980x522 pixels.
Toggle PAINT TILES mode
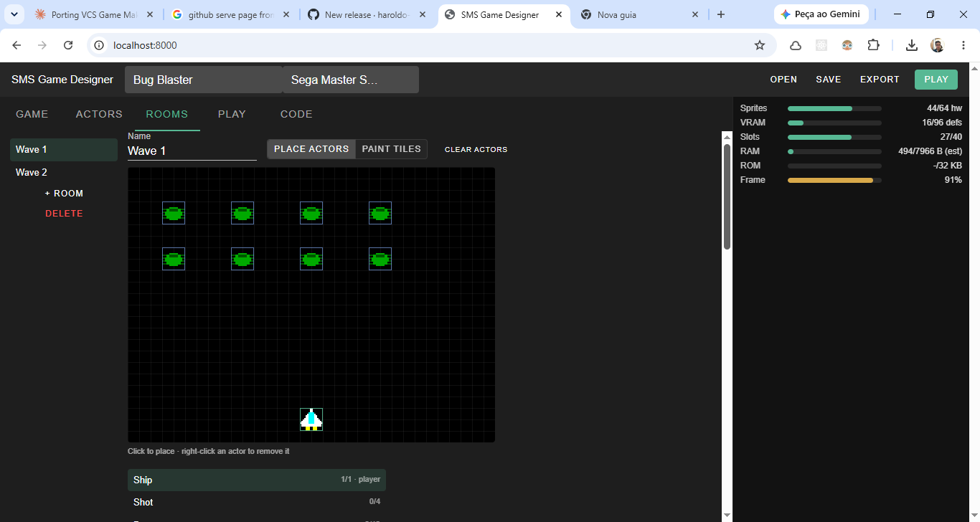pos(391,149)
